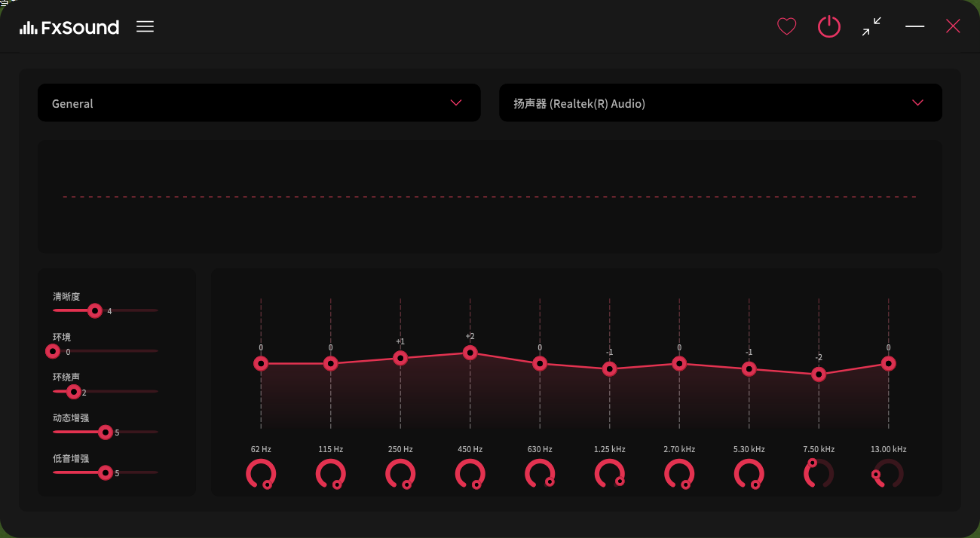Open the General preset dropdown
980x538 pixels.
(259, 102)
